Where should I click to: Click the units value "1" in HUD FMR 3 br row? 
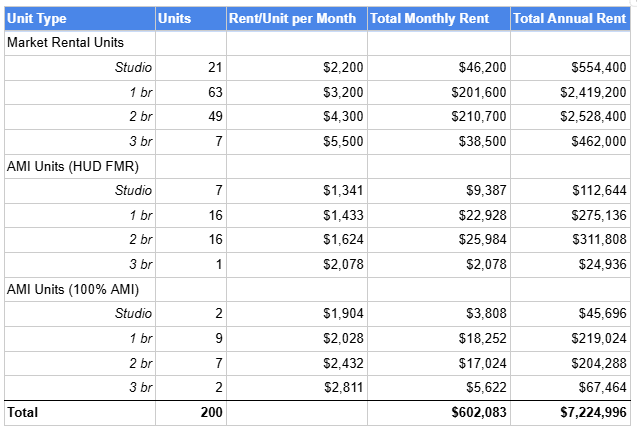219,265
